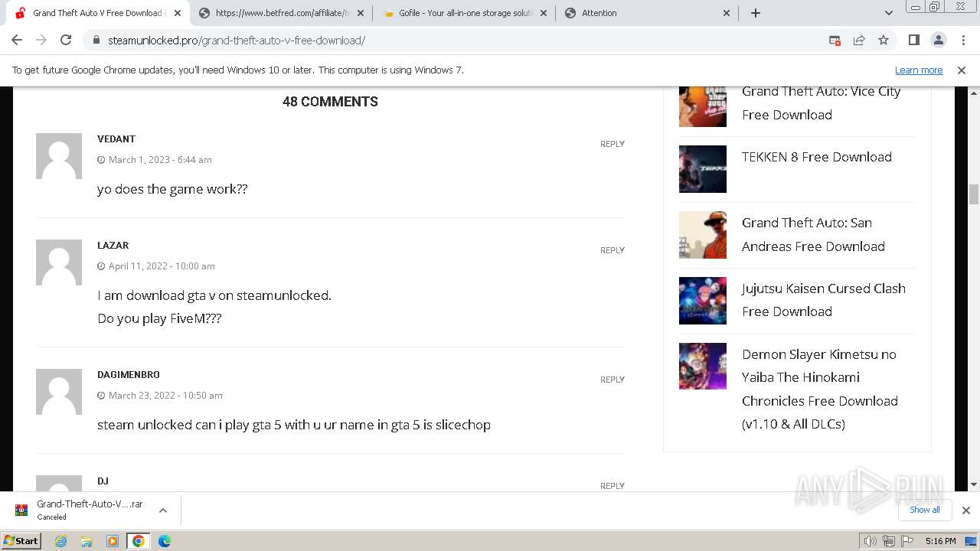Click the San Andreas game thumbnail
Screen dimensions: 980x551
pos(703,235)
